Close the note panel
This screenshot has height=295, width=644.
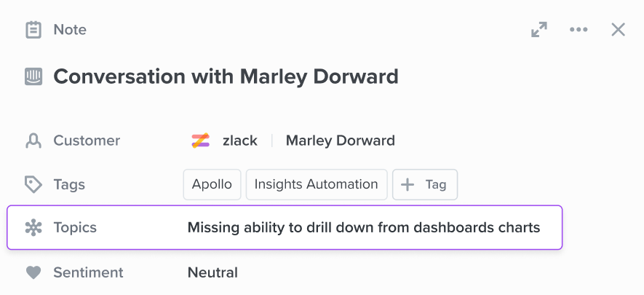[618, 30]
